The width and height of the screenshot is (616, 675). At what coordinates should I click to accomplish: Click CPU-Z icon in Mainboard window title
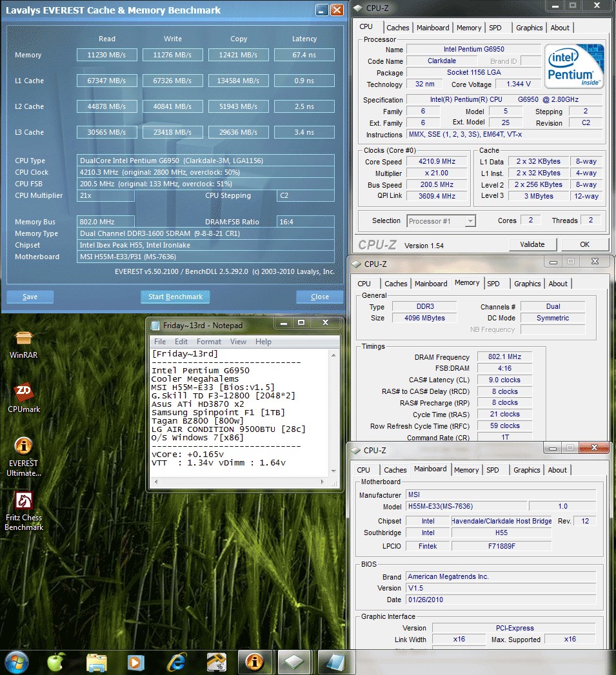(x=356, y=450)
